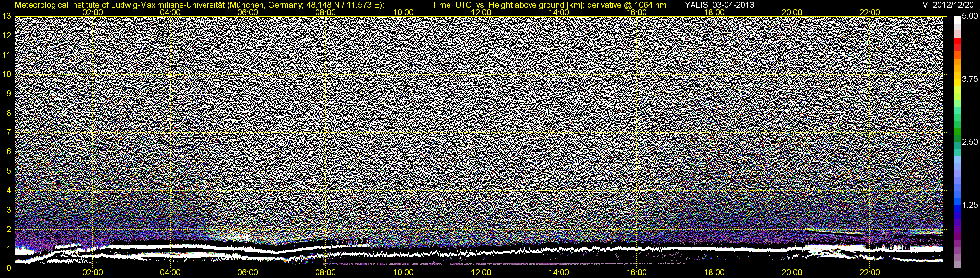Screen dimensions: 980x278
Task: Click the 18:00 label on the bottom time axis
Action: (x=714, y=273)
